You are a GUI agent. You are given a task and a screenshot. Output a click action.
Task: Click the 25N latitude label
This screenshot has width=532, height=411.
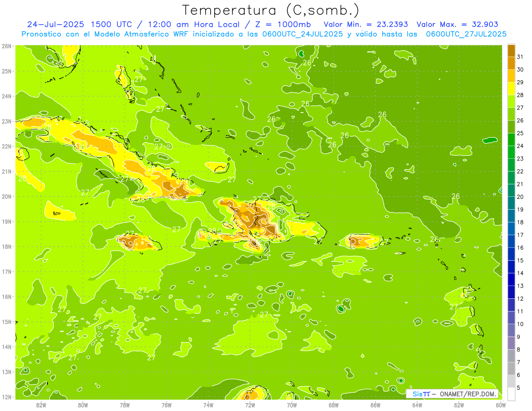(7, 71)
